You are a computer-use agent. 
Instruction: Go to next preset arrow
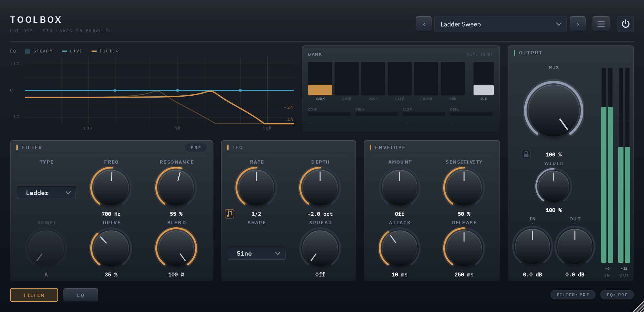click(578, 24)
